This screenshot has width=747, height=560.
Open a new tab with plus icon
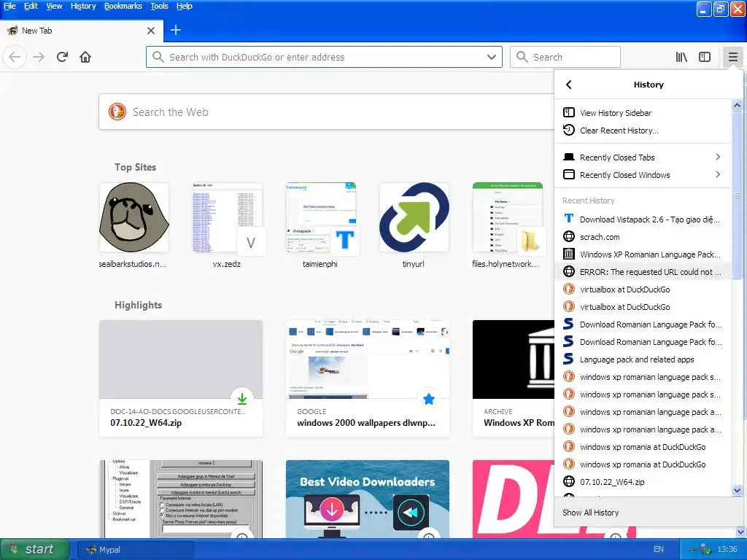click(175, 30)
